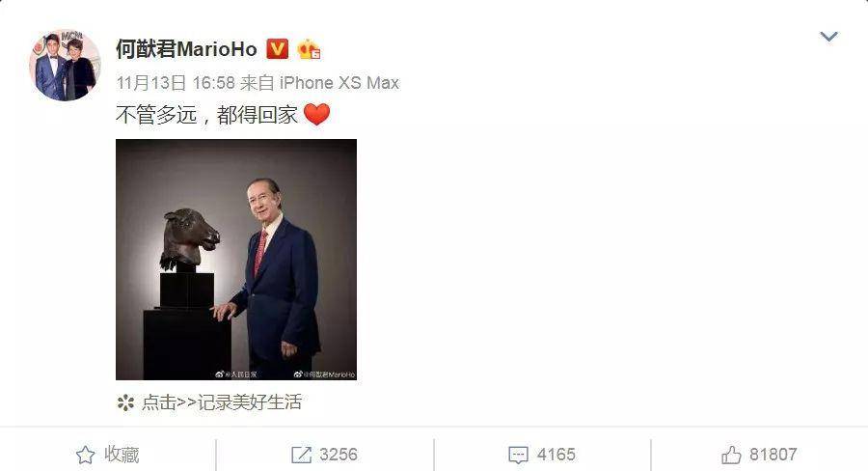Click the crown membership badge icon
This screenshot has height=471, width=868.
[309, 49]
